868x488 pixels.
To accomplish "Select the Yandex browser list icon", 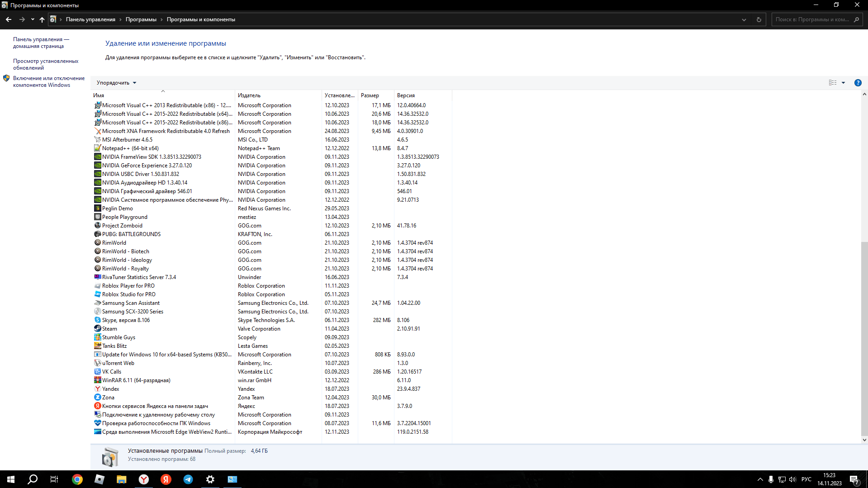I will (x=97, y=389).
